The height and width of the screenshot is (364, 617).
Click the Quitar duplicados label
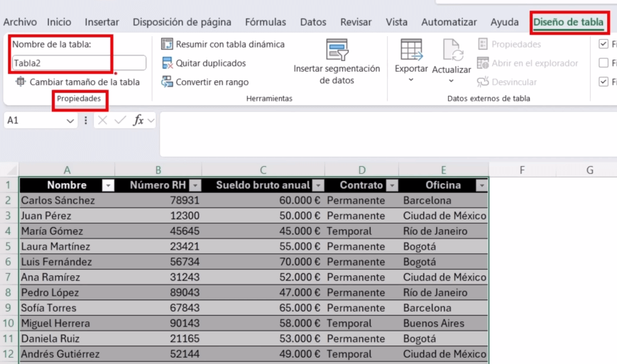coord(211,63)
